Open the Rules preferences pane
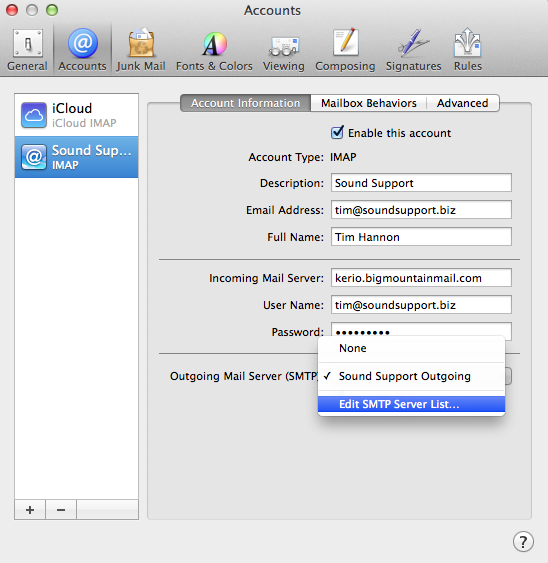 pos(468,50)
